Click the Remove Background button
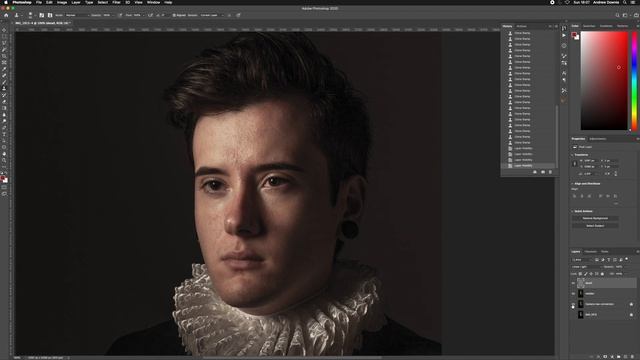This screenshot has width=640, height=360. click(x=595, y=218)
